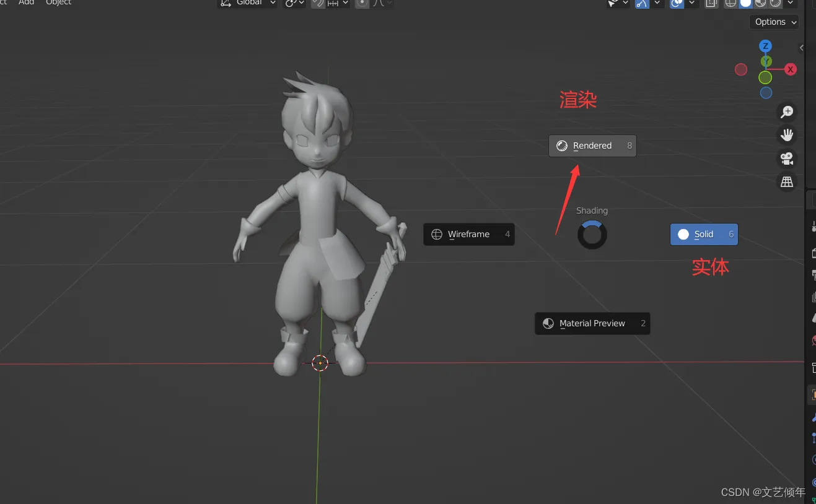Click the blue Z axis gizmo handle
The image size is (816, 504).
pos(766,46)
